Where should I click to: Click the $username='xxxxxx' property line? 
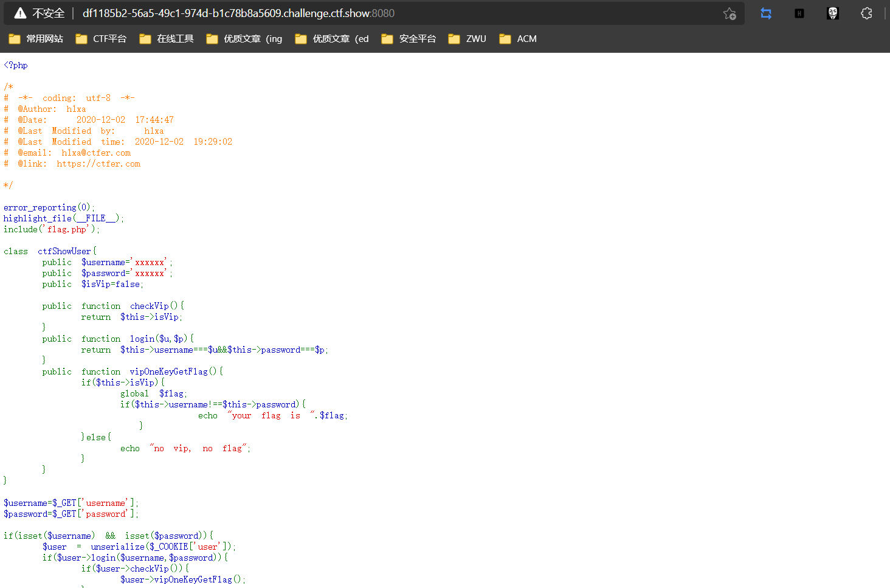108,262
